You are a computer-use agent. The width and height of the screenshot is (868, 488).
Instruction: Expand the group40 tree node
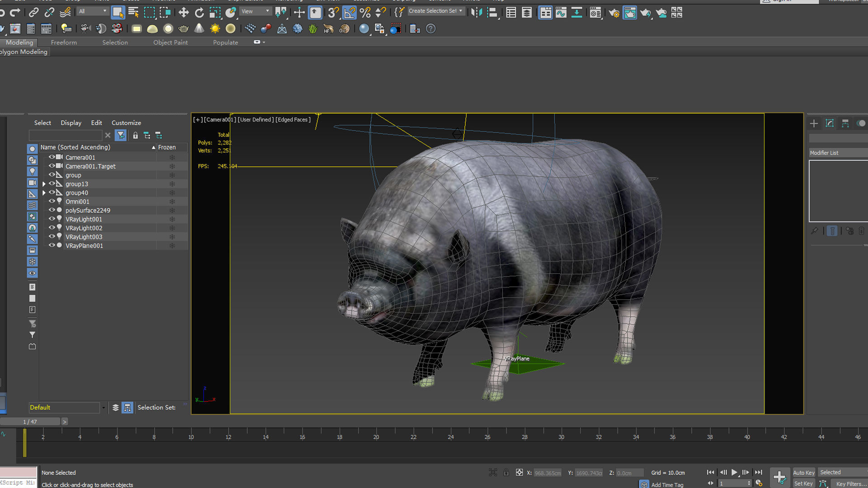point(44,193)
